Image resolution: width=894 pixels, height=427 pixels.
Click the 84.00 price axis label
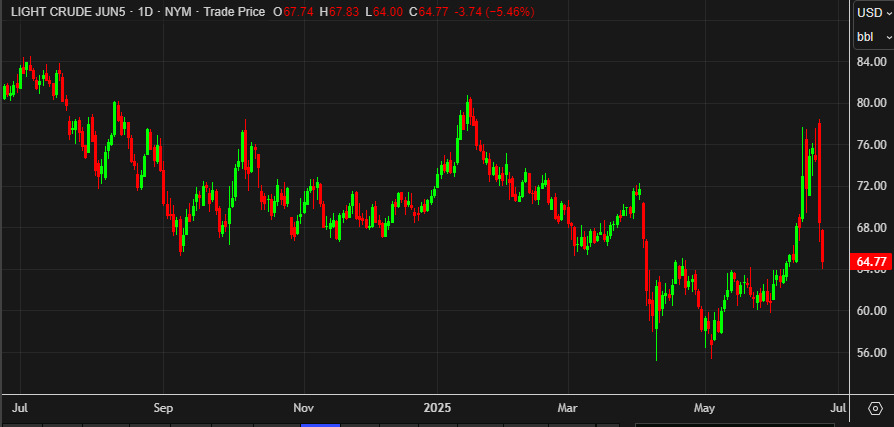click(x=871, y=61)
